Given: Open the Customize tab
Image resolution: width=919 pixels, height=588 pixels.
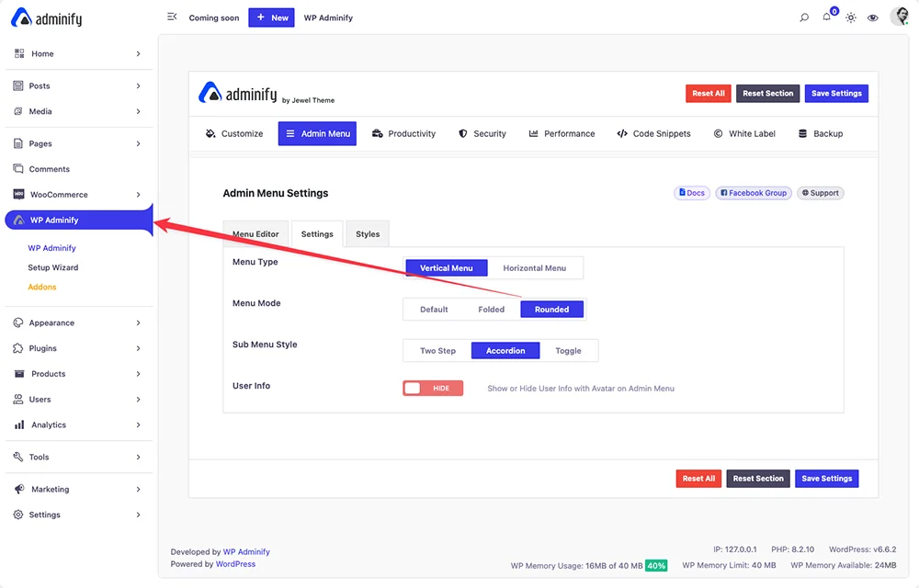Looking at the screenshot, I should (x=234, y=133).
